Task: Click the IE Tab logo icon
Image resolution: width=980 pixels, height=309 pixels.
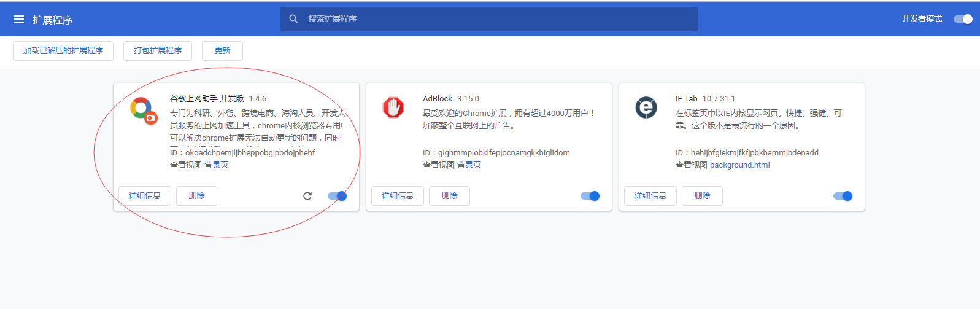Action: [x=646, y=108]
